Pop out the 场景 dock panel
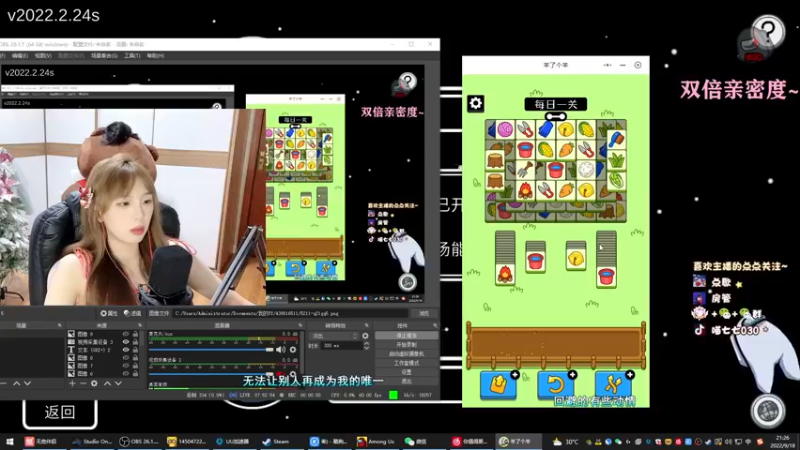This screenshot has width=800, height=450. 60,326
